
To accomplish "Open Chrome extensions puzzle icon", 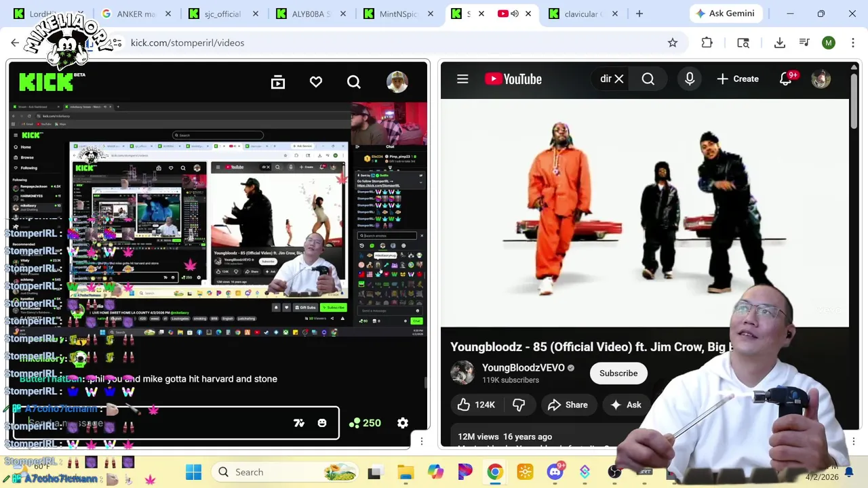I will coord(707,43).
